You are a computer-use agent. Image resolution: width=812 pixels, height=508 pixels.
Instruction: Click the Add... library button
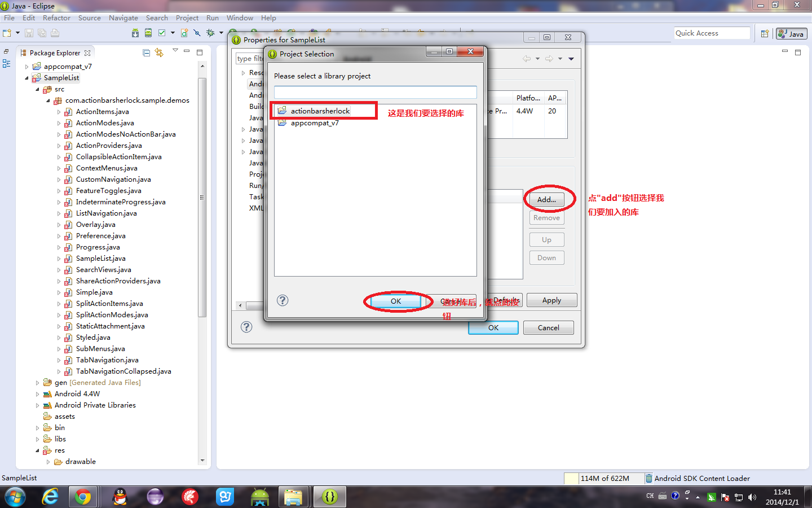pyautogui.click(x=546, y=199)
